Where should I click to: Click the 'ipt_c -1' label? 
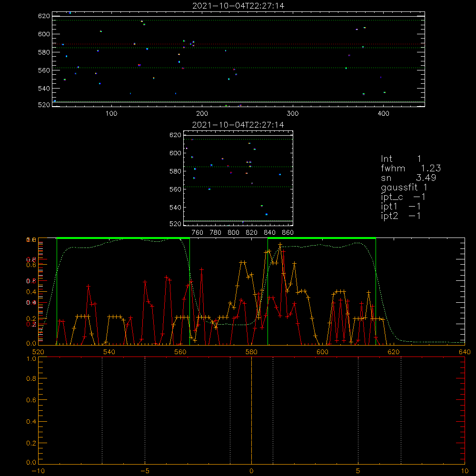point(403,197)
